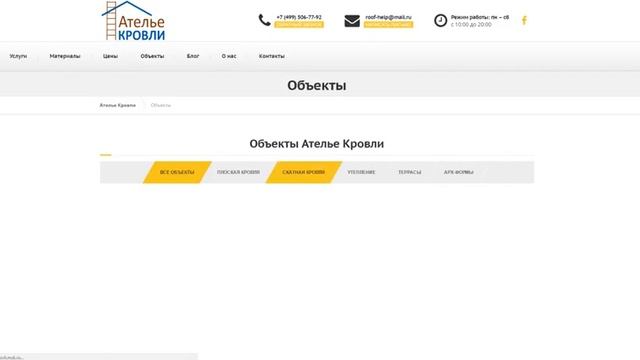Select the Скатная кровля filter tab
This screenshot has width=640, height=360.
(x=304, y=172)
